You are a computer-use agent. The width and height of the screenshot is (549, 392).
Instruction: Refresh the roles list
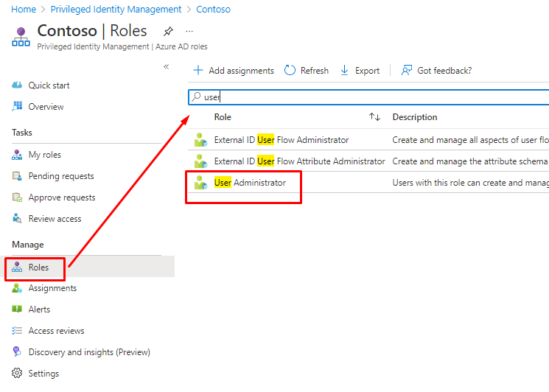(x=307, y=71)
